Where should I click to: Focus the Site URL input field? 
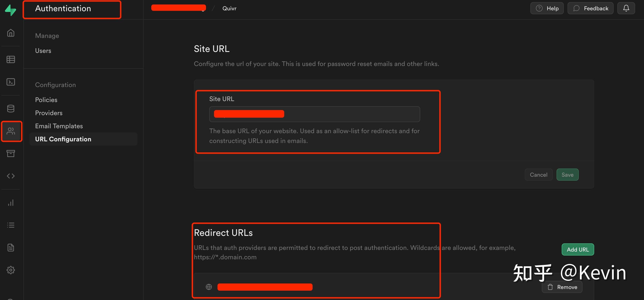(x=350, y=114)
